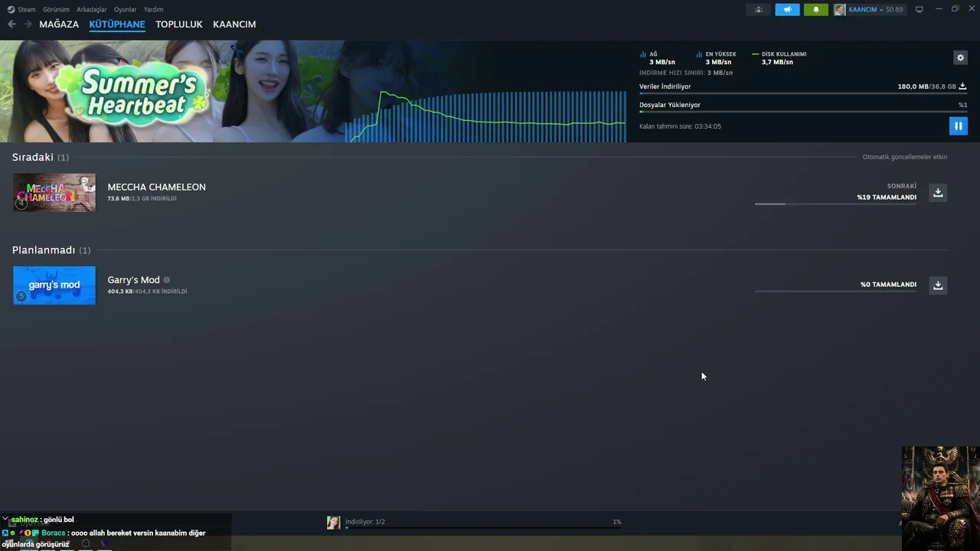Click the sahinoz chat username
The width and height of the screenshot is (980, 551).
click(24, 520)
